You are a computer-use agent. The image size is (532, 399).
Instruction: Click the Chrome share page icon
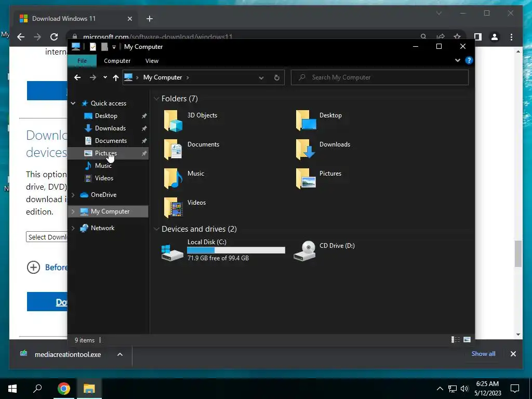pyautogui.click(x=441, y=37)
